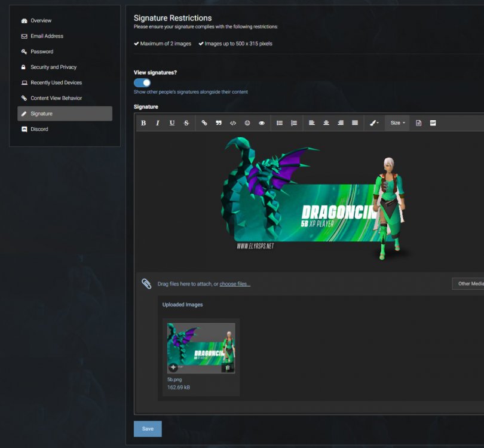Insert a code snippet

pyautogui.click(x=233, y=123)
